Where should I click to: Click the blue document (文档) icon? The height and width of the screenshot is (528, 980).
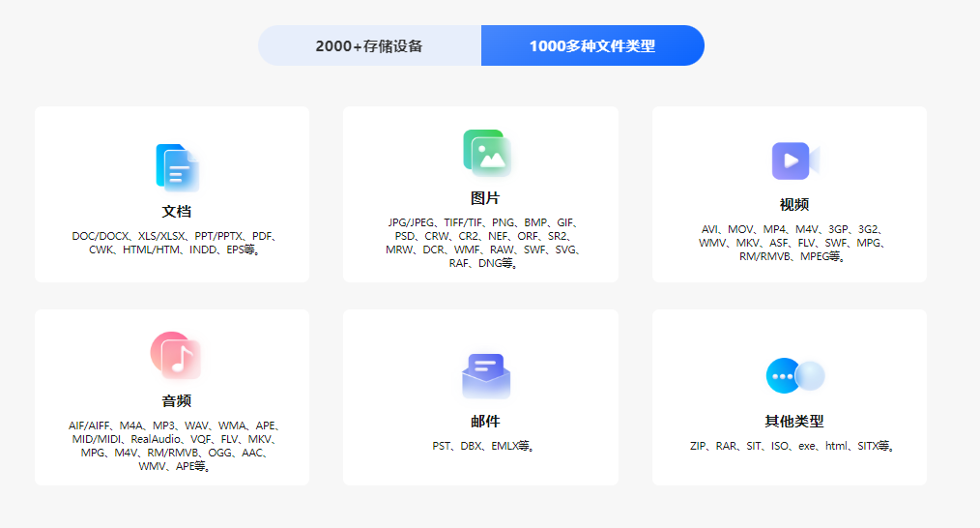[178, 167]
